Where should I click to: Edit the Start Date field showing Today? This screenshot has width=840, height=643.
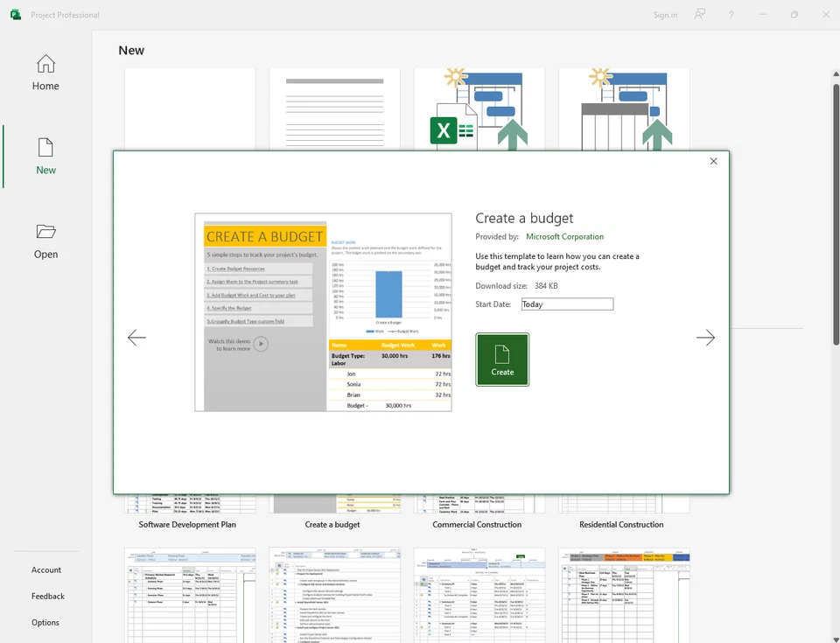tap(567, 304)
